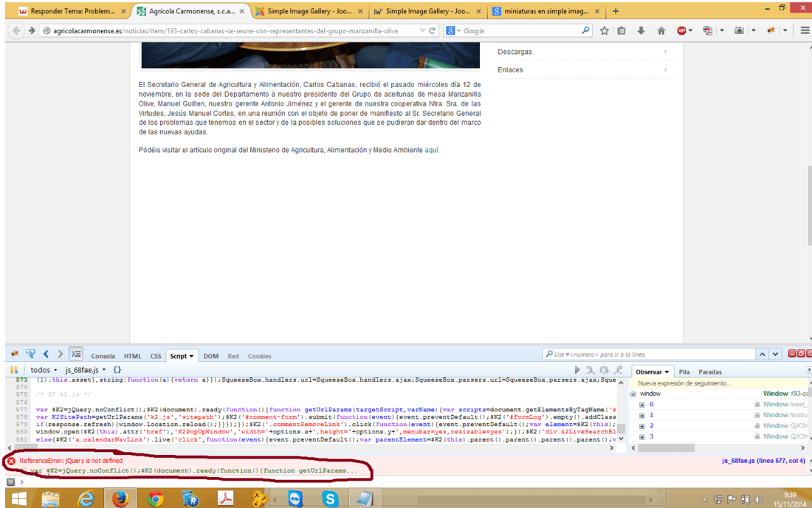Screen dimensions: 812x508
Task: Pretty-print the script with braces icon
Action: click(117, 370)
